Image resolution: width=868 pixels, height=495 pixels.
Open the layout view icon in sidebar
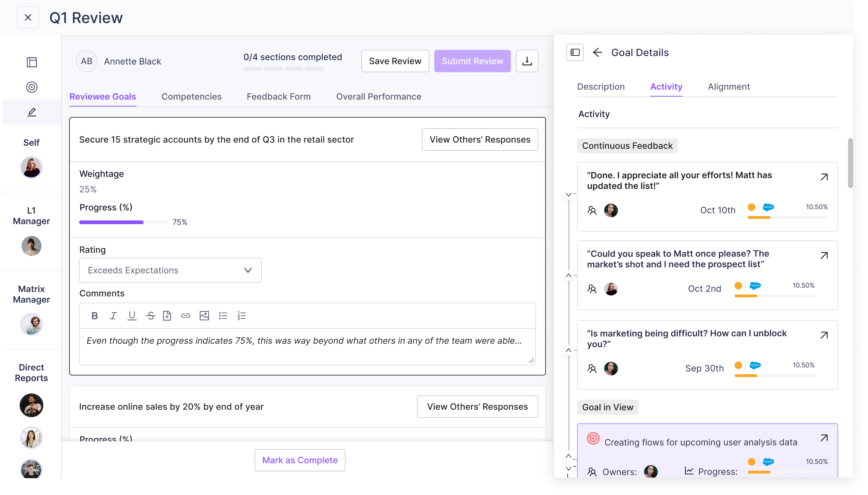(32, 62)
